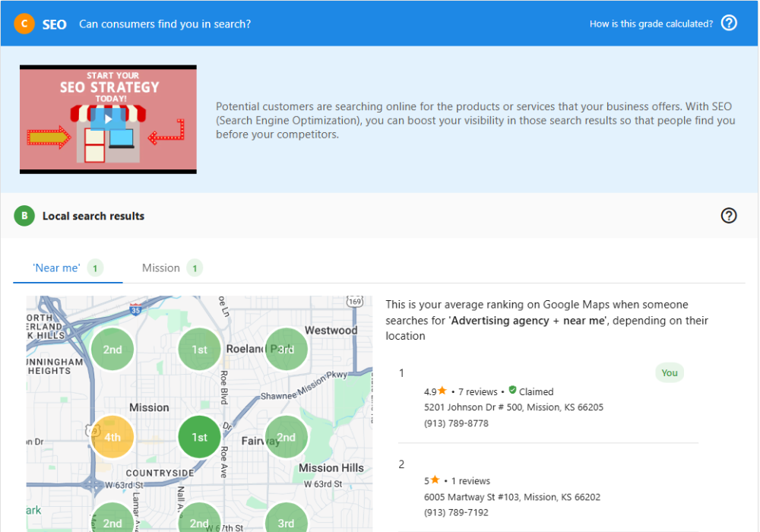The image size is (760, 532).
Task: Switch to the Mission tab
Action: 161,268
